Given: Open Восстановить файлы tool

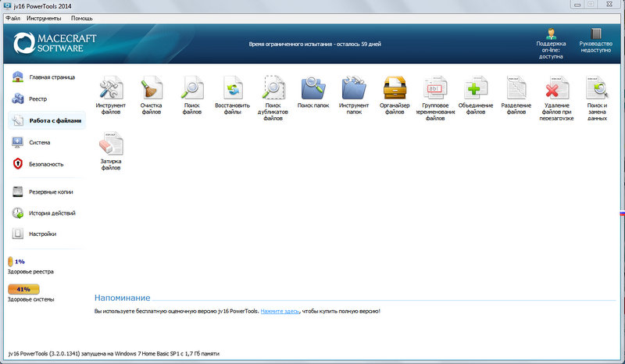Looking at the screenshot, I should pos(232,95).
